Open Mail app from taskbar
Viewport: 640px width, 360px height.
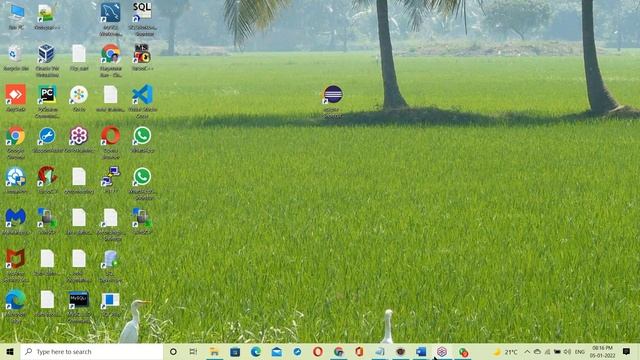pos(276,351)
